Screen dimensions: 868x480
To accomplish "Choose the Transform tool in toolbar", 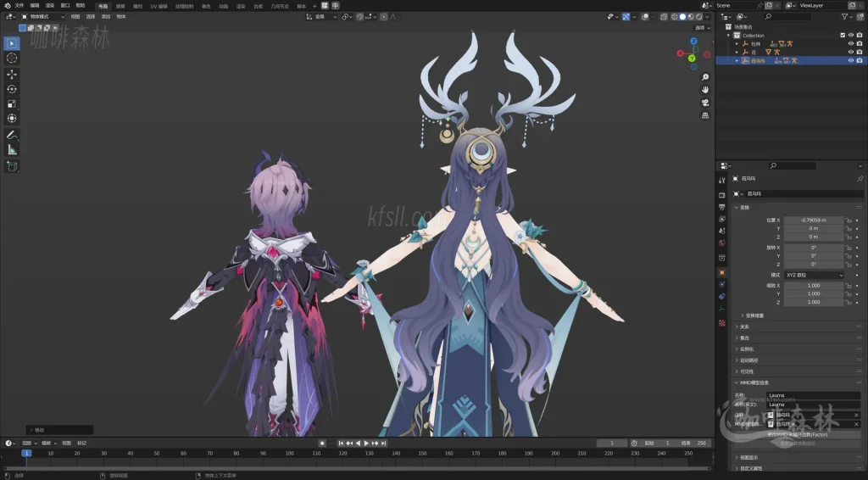I will click(x=12, y=119).
